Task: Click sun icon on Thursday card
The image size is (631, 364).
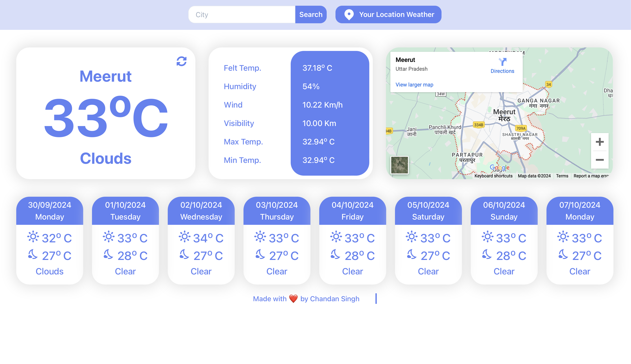Action: [x=260, y=236]
